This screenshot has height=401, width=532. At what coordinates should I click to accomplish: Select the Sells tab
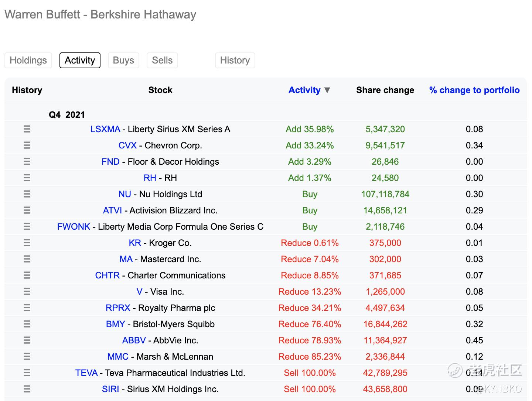coord(162,60)
